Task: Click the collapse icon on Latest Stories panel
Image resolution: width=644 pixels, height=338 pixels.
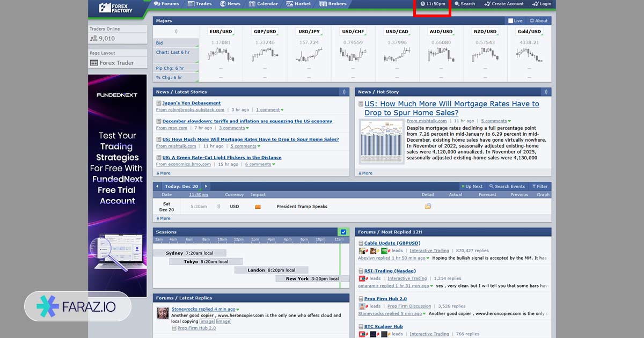Action: [344, 92]
